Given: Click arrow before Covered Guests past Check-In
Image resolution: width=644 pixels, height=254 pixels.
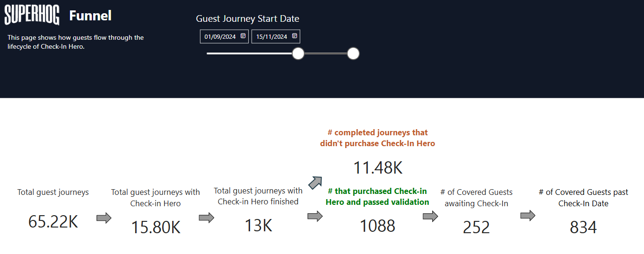Looking at the screenshot, I should click(528, 216).
